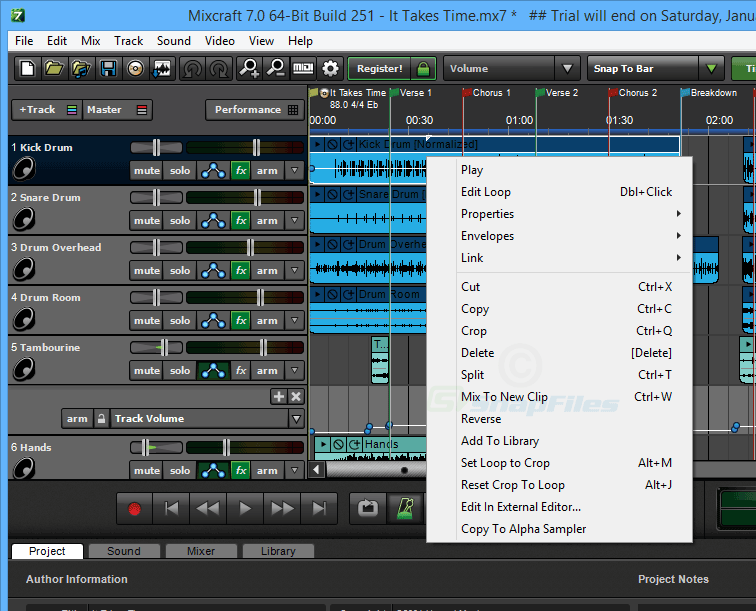Expand the Track Volume automation dropdown

click(297, 419)
